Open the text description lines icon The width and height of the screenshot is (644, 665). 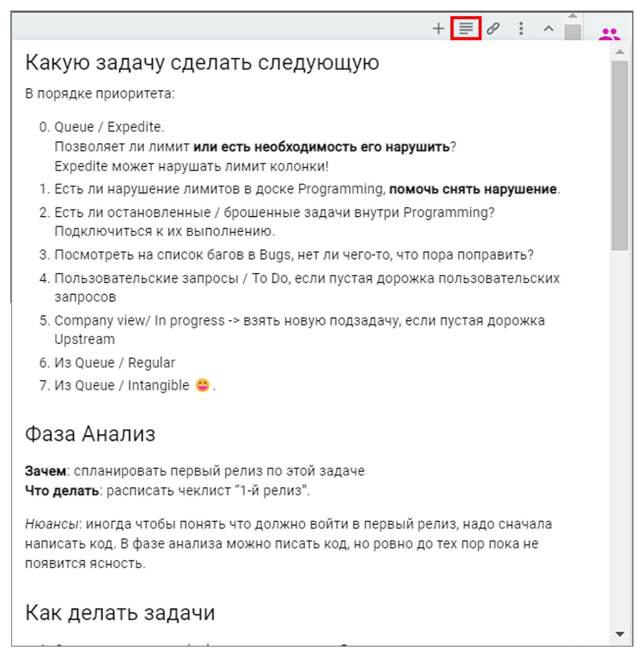pyautogui.click(x=466, y=29)
